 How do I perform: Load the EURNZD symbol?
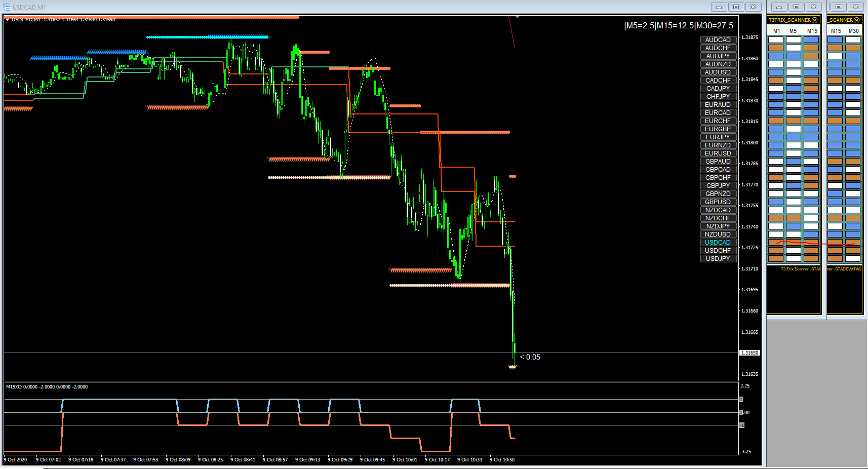click(x=718, y=145)
